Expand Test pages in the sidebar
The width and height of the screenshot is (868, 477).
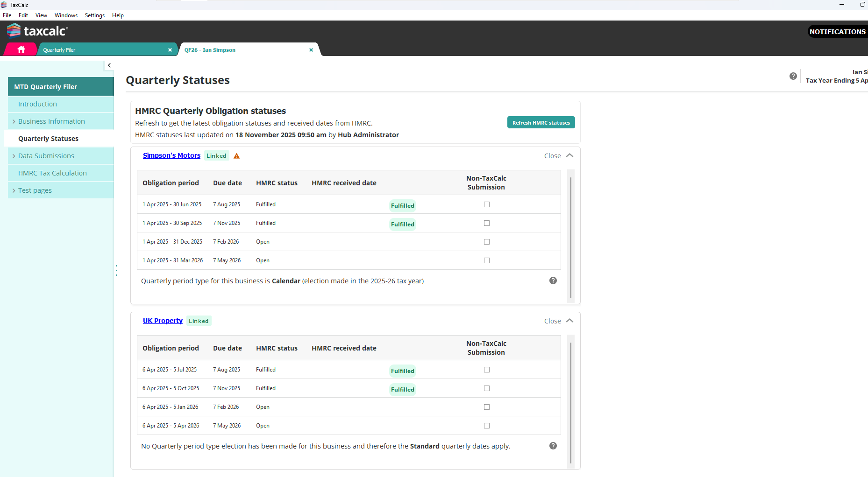click(14, 190)
